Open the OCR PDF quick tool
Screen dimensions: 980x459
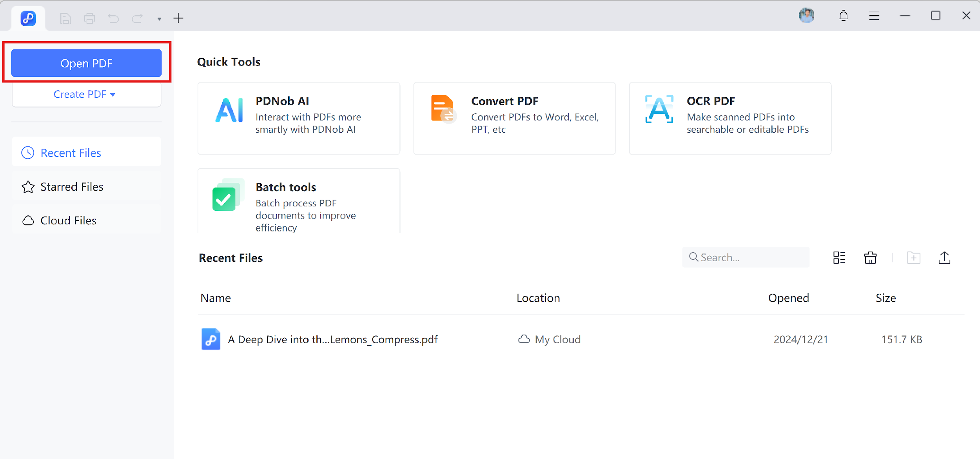[x=730, y=118]
